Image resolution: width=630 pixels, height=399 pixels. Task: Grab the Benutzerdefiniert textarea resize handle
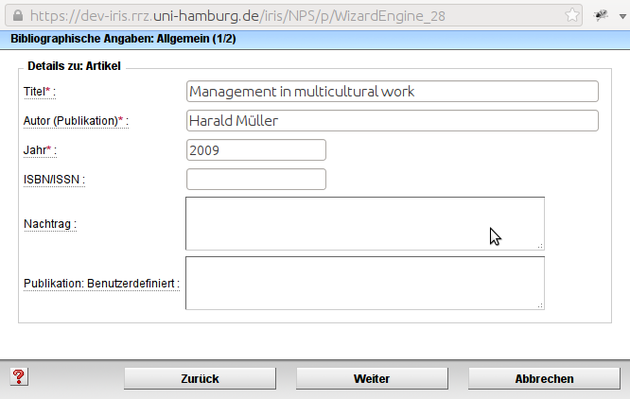tap(540, 305)
